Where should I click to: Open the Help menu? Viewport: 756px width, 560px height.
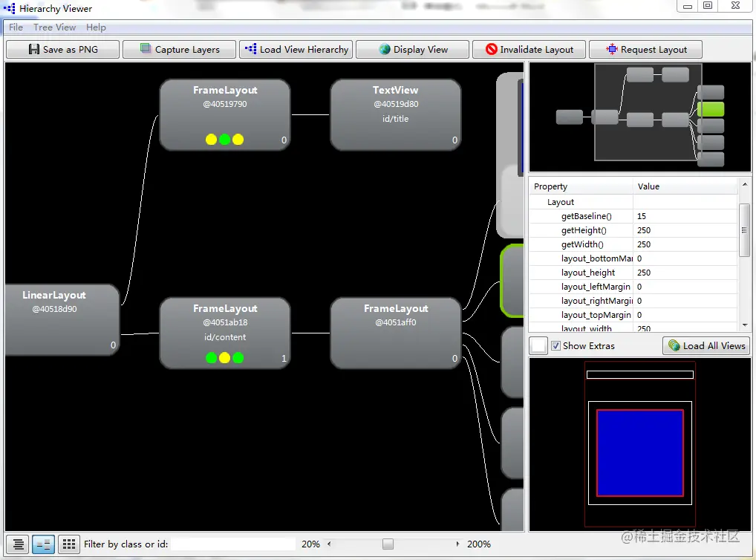(x=96, y=27)
